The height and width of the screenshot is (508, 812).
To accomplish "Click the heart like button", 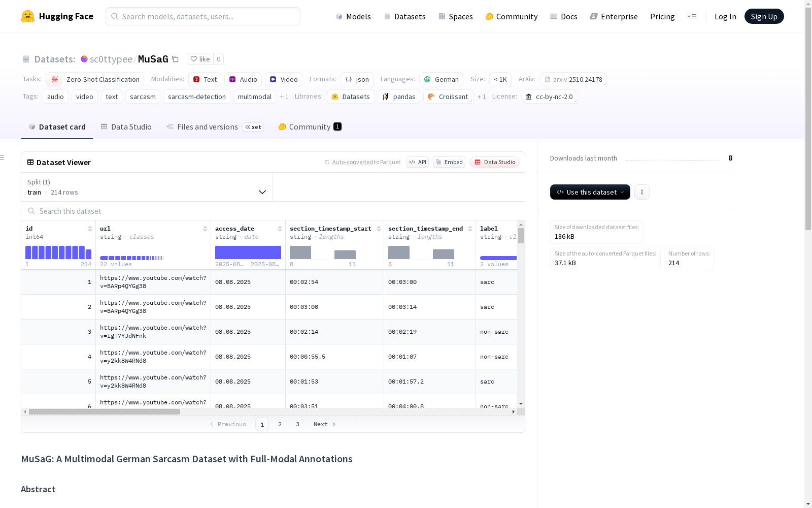I will (x=200, y=59).
